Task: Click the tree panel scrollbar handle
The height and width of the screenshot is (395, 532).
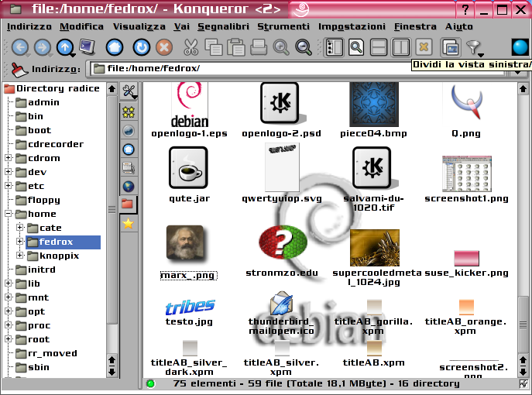Action: (x=112, y=209)
